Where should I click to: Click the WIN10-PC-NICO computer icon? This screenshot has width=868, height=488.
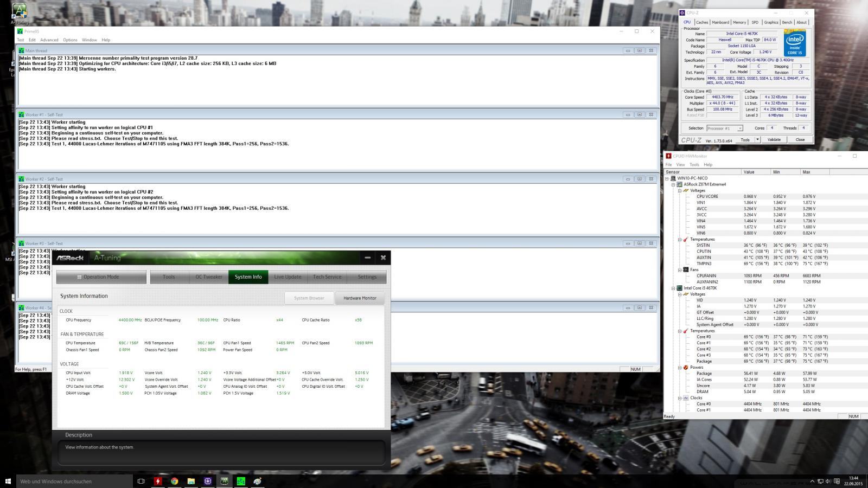[x=674, y=178]
